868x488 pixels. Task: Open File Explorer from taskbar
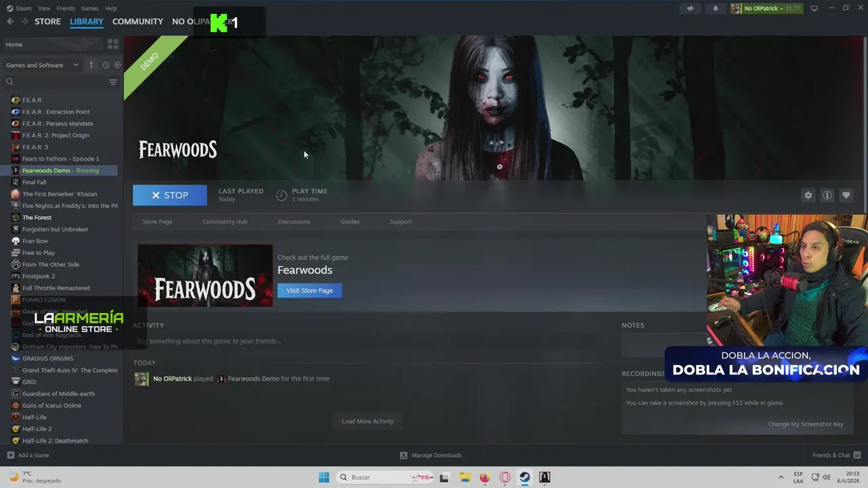click(x=465, y=477)
